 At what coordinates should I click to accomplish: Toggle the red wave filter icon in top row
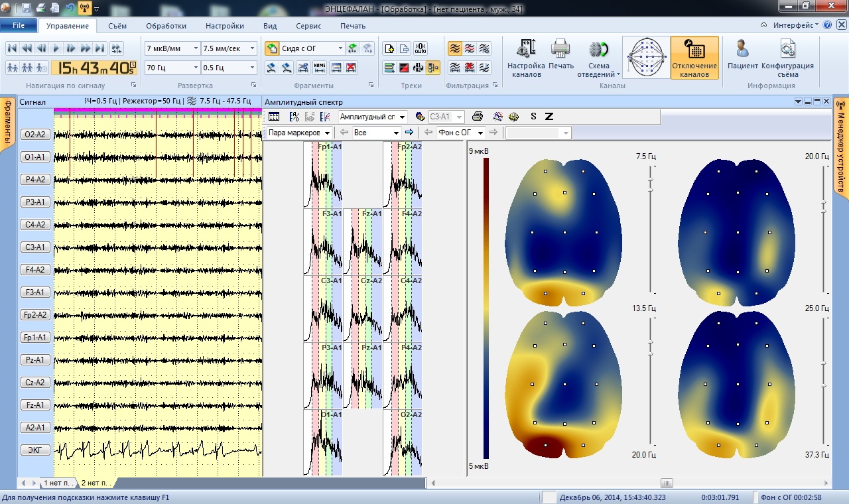click(470, 48)
